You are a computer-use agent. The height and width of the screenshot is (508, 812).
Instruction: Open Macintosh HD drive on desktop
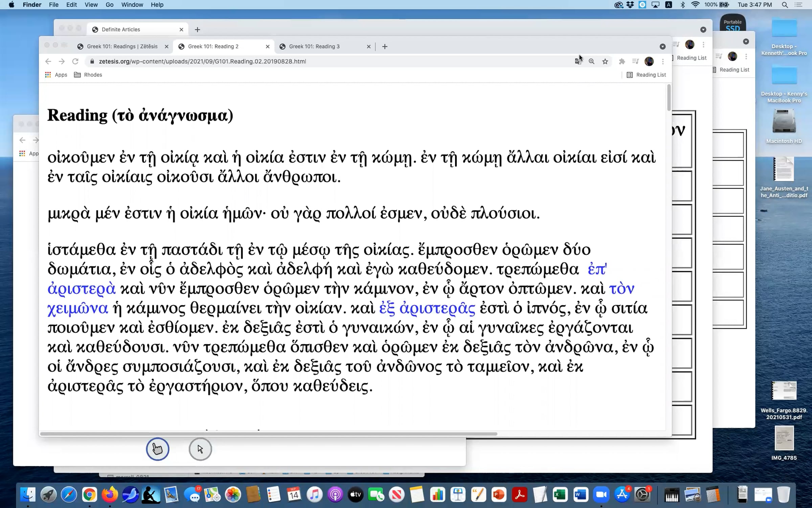coord(784,127)
